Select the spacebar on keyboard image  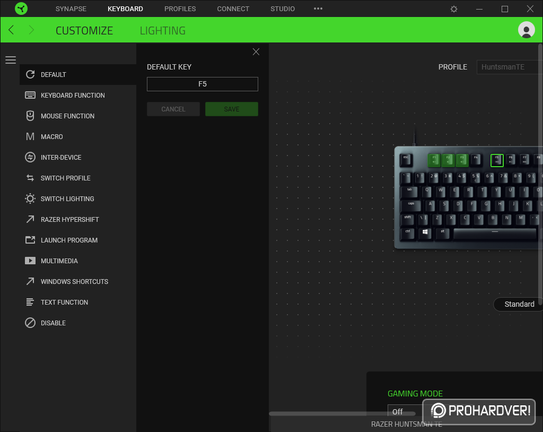point(495,234)
